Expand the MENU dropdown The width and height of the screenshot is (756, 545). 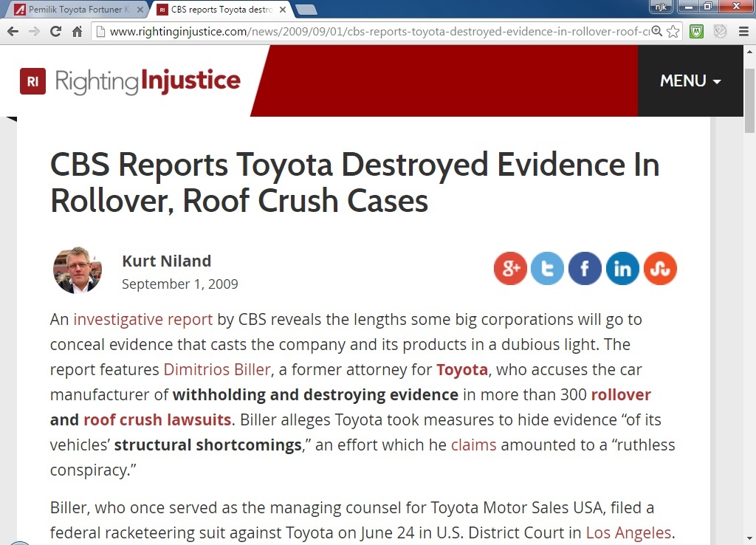tap(690, 80)
